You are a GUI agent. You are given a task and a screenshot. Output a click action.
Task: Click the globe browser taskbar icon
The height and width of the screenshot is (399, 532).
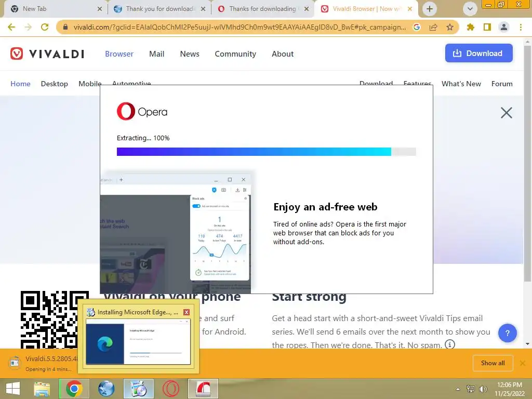106,389
